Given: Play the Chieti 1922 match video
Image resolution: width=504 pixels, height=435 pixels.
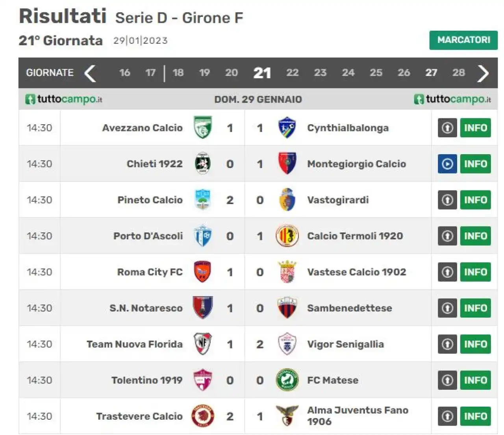Looking at the screenshot, I should click(x=447, y=164).
